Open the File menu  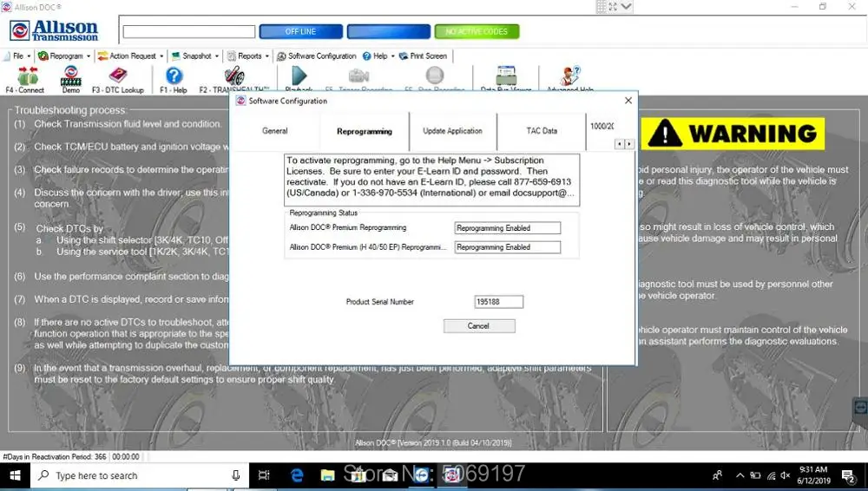[17, 56]
